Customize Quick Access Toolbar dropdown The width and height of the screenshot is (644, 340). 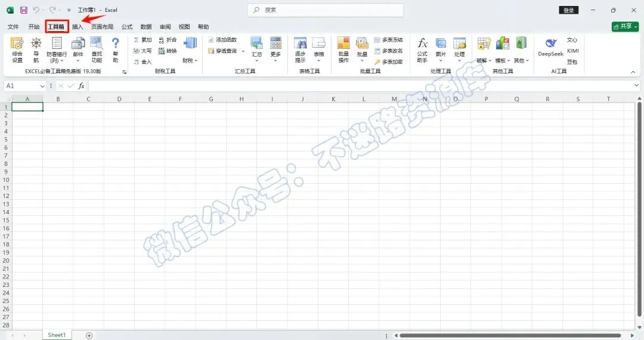[x=69, y=10]
